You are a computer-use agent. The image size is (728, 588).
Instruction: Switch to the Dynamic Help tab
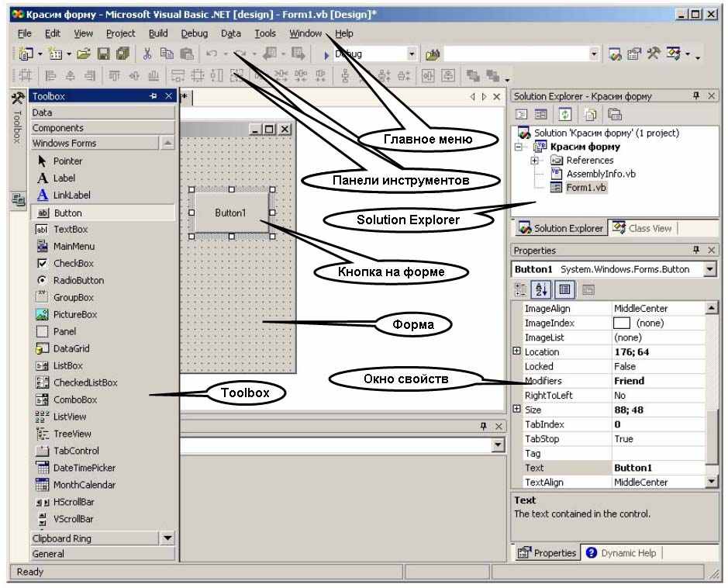pos(622,553)
